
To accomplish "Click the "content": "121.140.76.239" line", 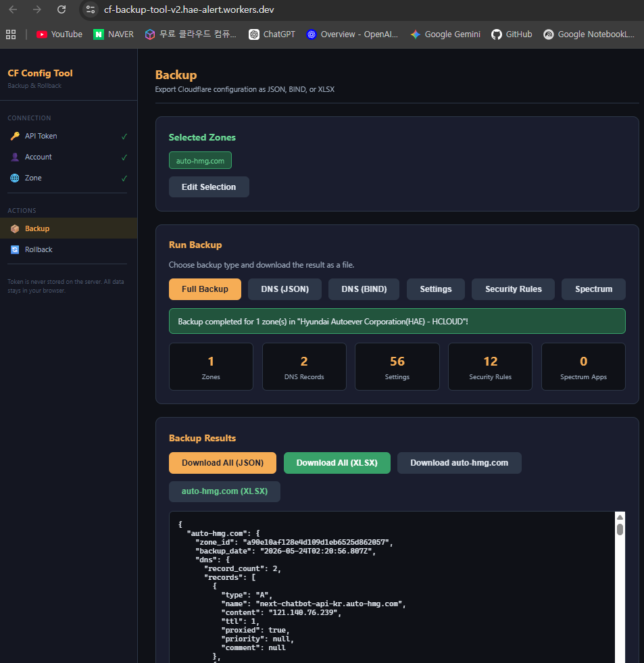I will (281, 613).
